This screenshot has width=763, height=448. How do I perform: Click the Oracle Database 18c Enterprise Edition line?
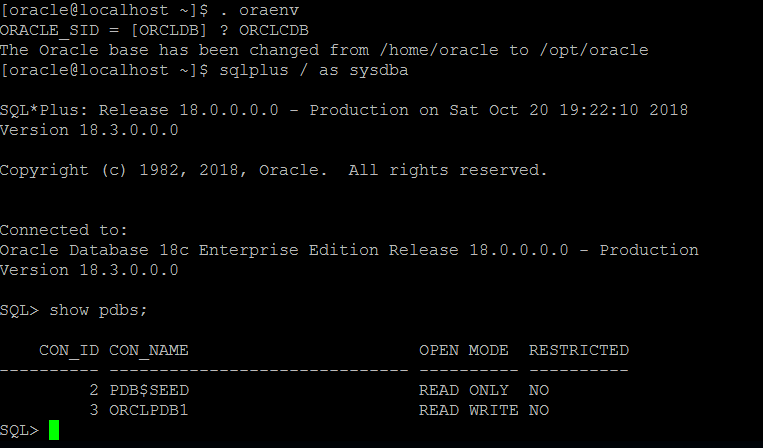click(349, 250)
